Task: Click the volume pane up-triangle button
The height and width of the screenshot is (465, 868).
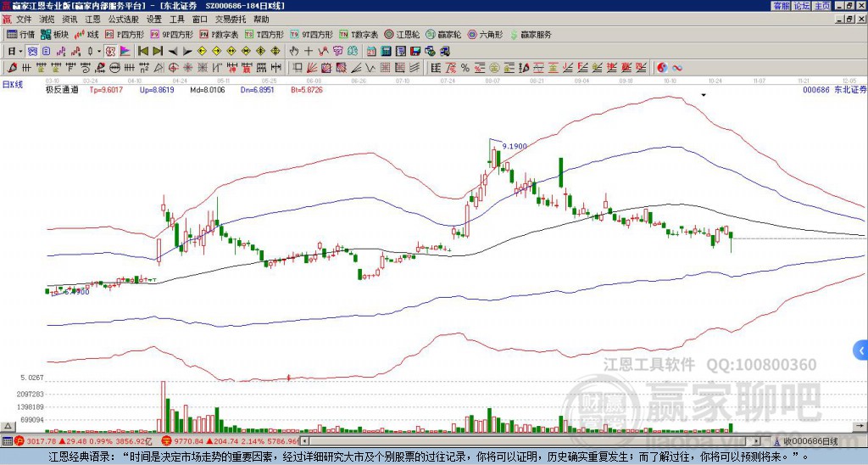Action: 8,427
